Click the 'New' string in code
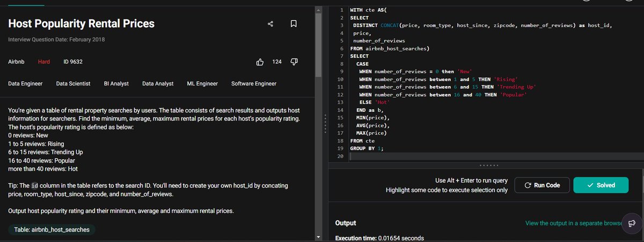 pyautogui.click(x=465, y=72)
